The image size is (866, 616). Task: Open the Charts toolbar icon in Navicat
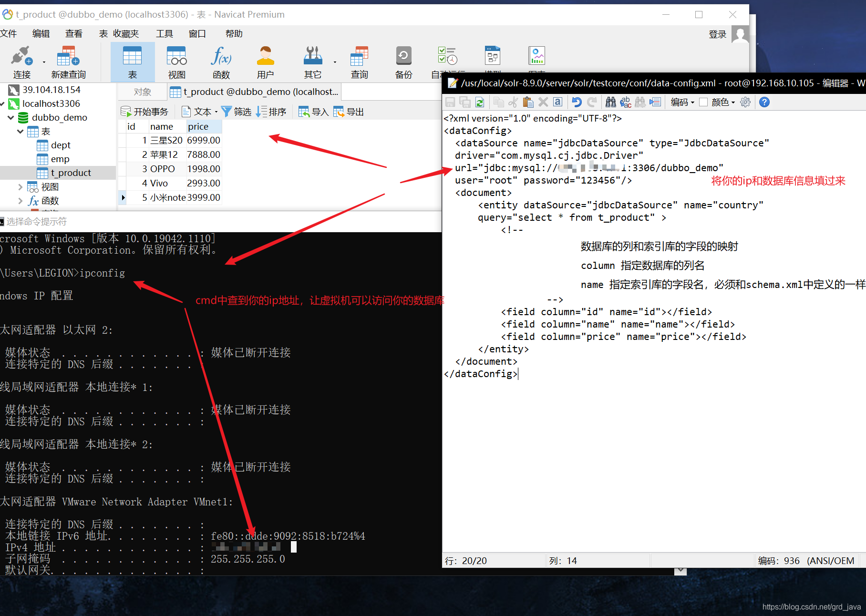[x=537, y=56]
